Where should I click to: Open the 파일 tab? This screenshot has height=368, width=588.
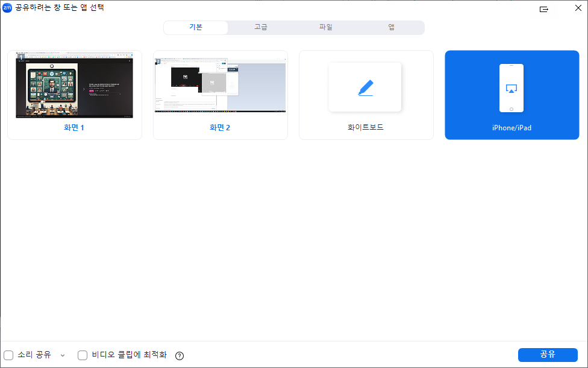[x=326, y=27]
